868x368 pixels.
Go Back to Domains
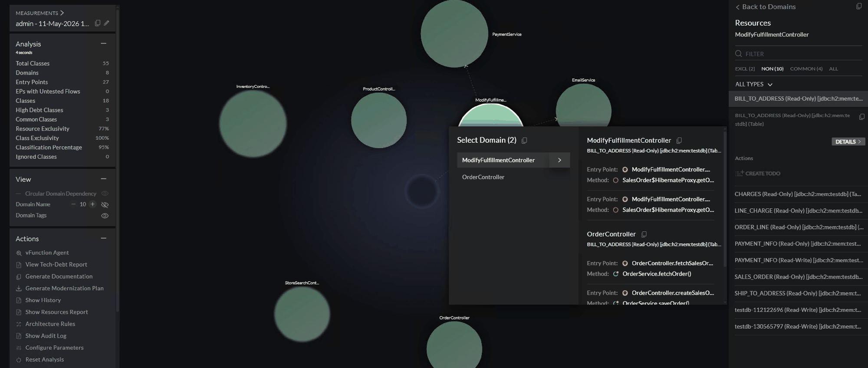[765, 7]
